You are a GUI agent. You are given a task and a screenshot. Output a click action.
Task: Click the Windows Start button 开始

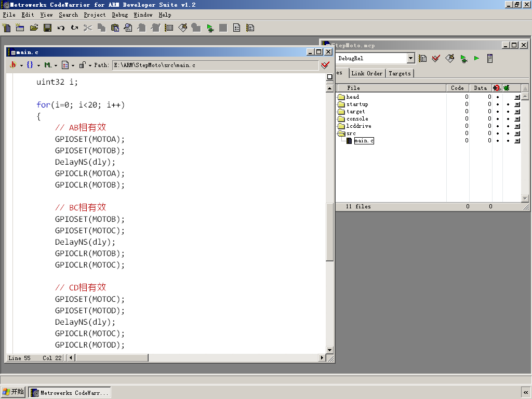(x=13, y=392)
